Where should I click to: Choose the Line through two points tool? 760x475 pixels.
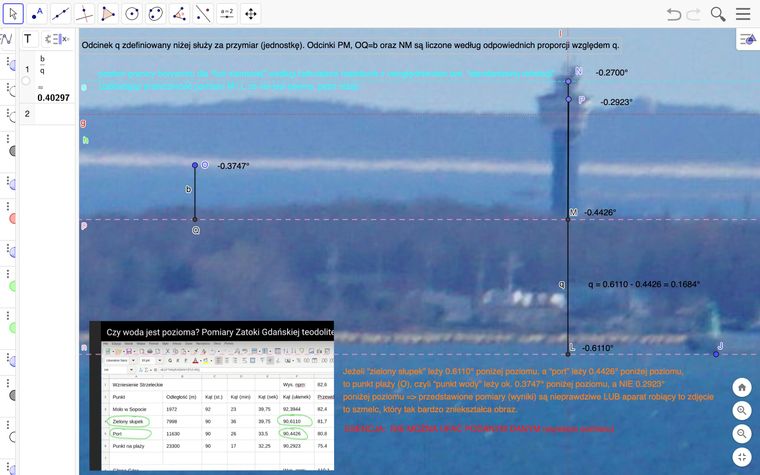pos(61,14)
